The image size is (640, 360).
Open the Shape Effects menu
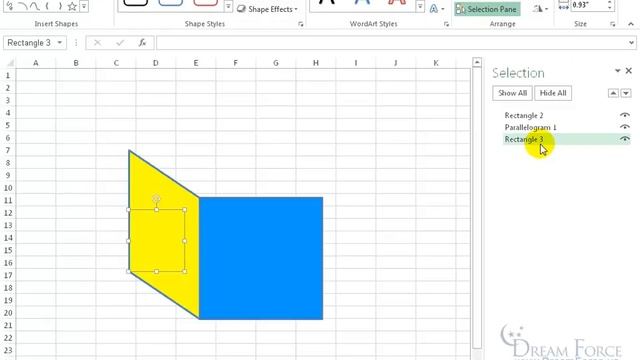[x=267, y=9]
